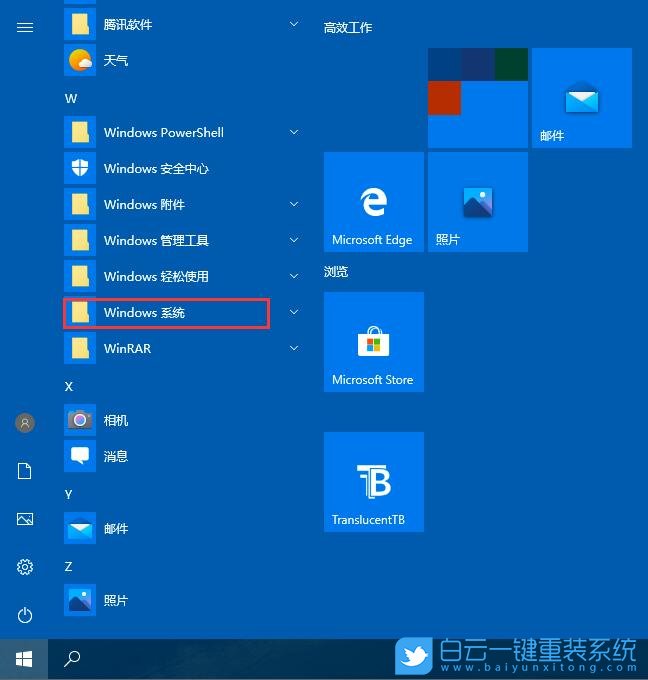Open 邮件 app in the Y section

tap(182, 528)
